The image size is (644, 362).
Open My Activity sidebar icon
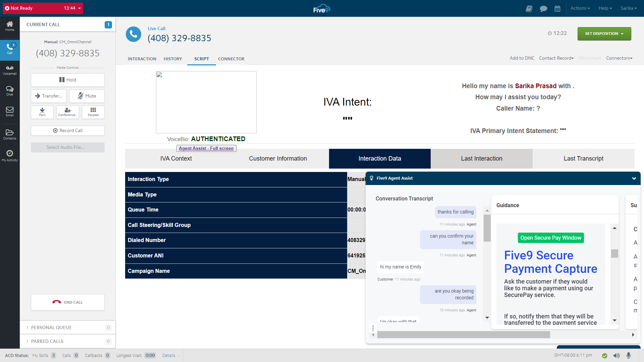coord(10,156)
